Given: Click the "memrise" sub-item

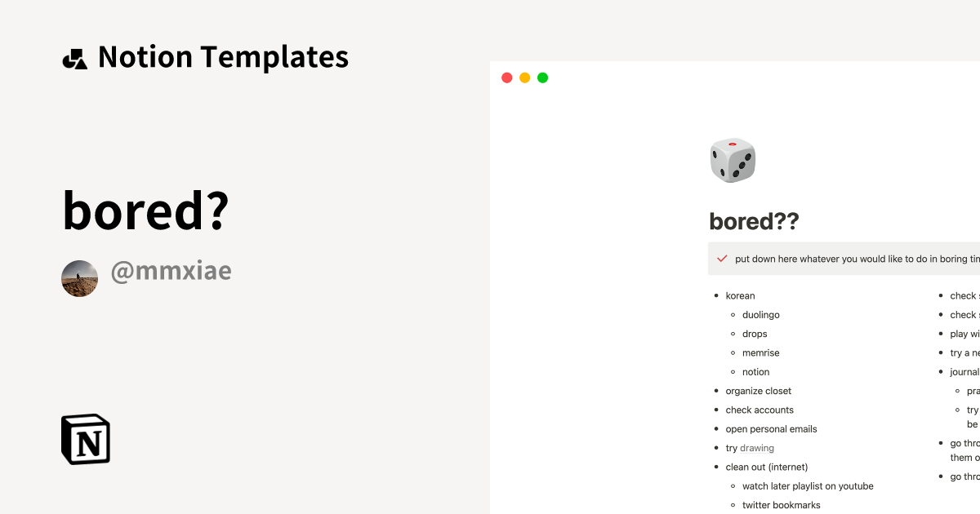Looking at the screenshot, I should (x=760, y=352).
